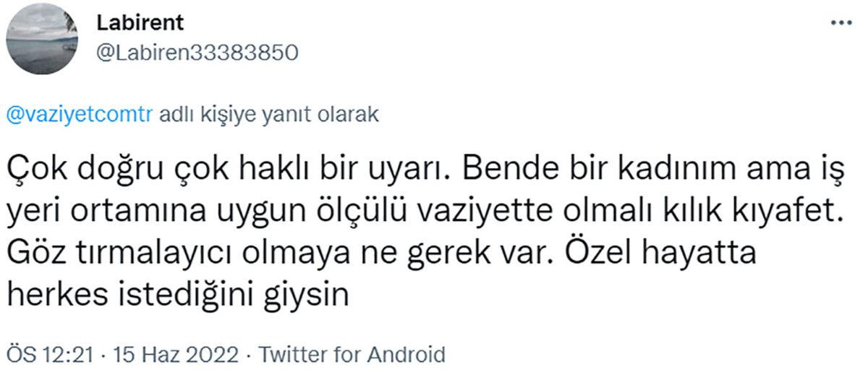
Task: Click the "adlı kişiye yanıt olarak" text
Action: (x=268, y=117)
